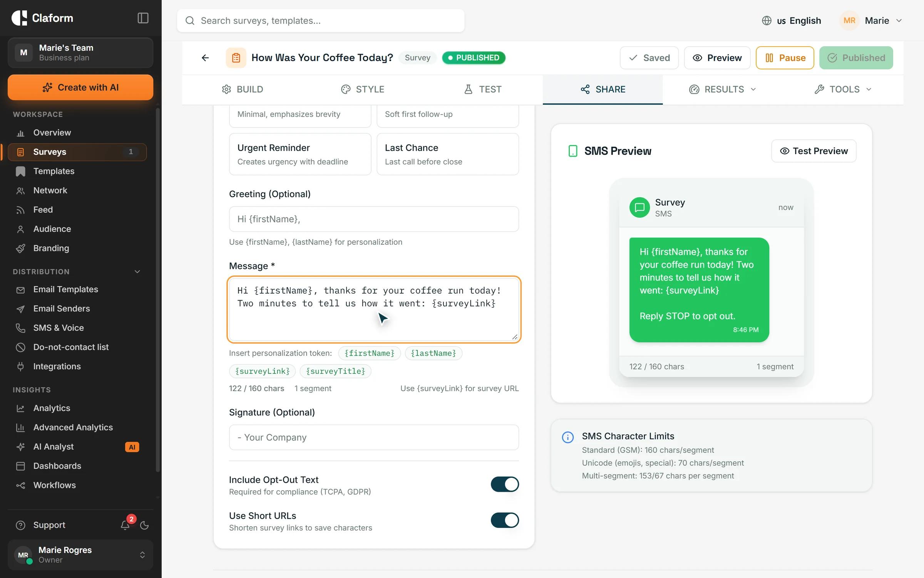Image resolution: width=924 pixels, height=578 pixels.
Task: Insert the {surveyLink} token
Action: 262,371
